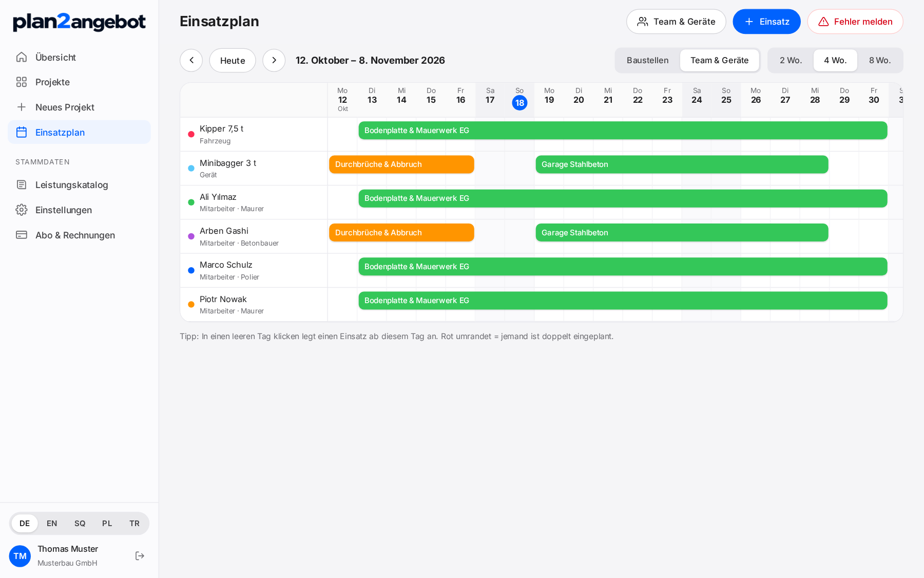The height and width of the screenshot is (578, 924).
Task: Click the Abo & Rechnungen card icon
Action: point(22,235)
